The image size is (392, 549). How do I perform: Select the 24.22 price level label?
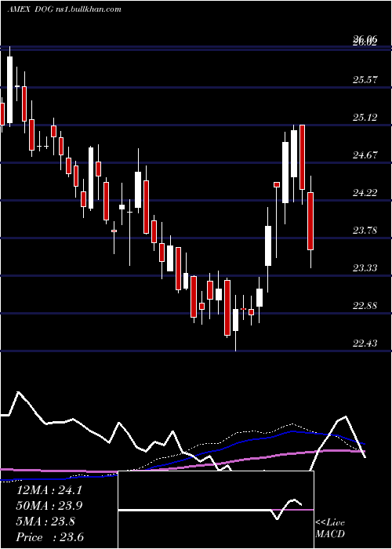(x=365, y=193)
